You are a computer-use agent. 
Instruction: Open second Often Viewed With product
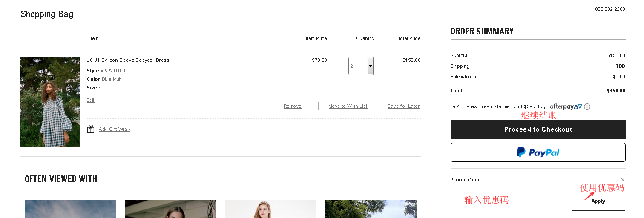(x=170, y=209)
